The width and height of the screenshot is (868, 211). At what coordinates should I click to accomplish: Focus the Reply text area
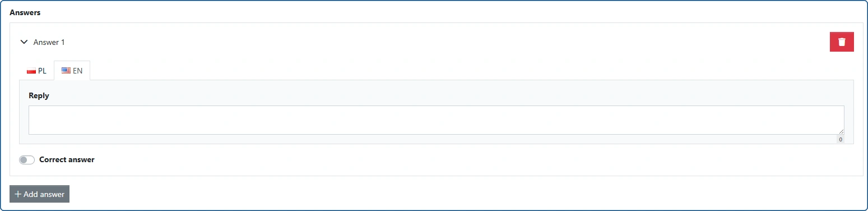tap(436, 120)
